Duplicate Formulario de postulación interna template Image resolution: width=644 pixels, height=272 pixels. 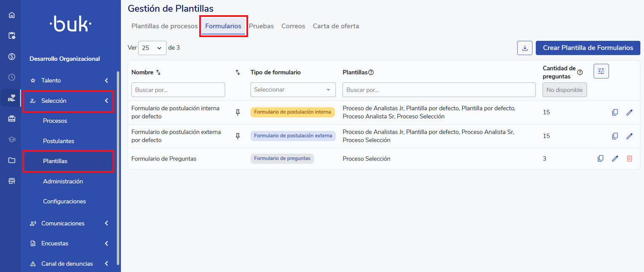tap(615, 113)
